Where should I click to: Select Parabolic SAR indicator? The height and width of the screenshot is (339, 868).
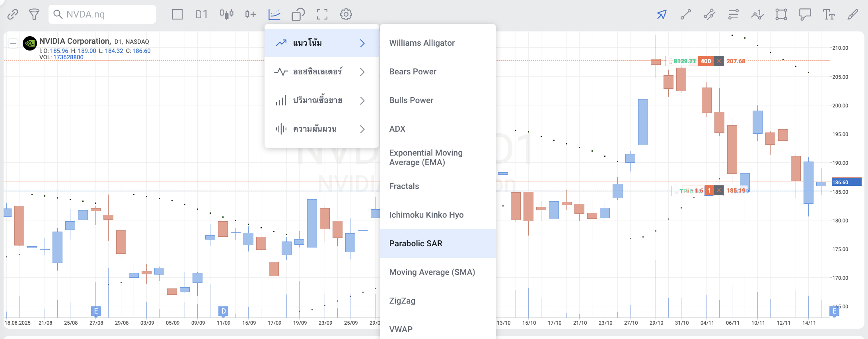pyautogui.click(x=438, y=244)
